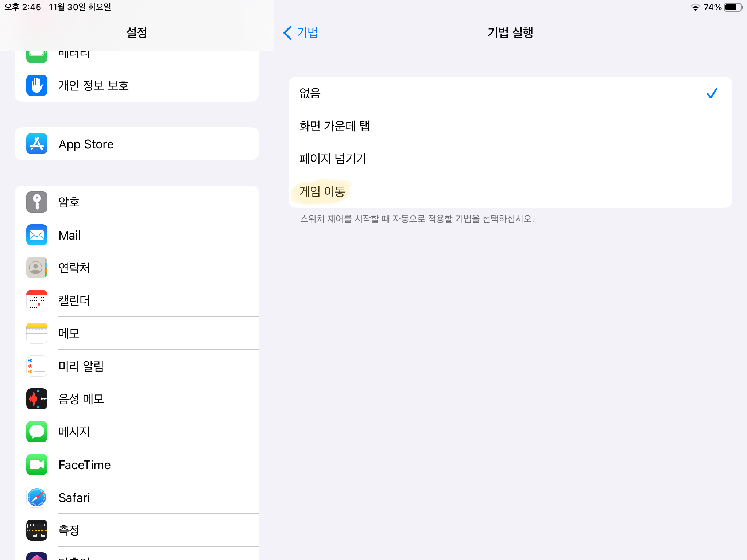Go back to 기법 screen
The height and width of the screenshot is (560, 747).
point(301,33)
